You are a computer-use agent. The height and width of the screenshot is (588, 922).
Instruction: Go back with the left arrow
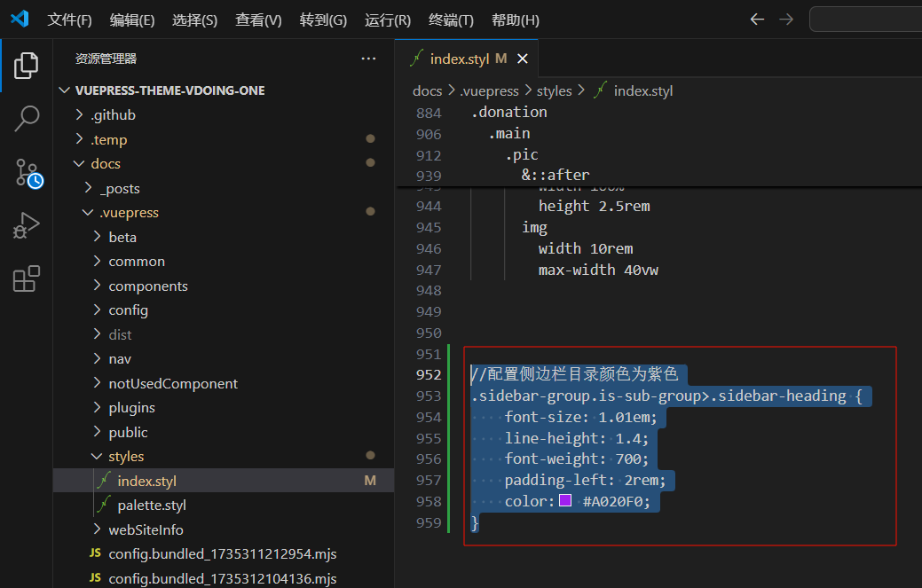click(x=757, y=20)
